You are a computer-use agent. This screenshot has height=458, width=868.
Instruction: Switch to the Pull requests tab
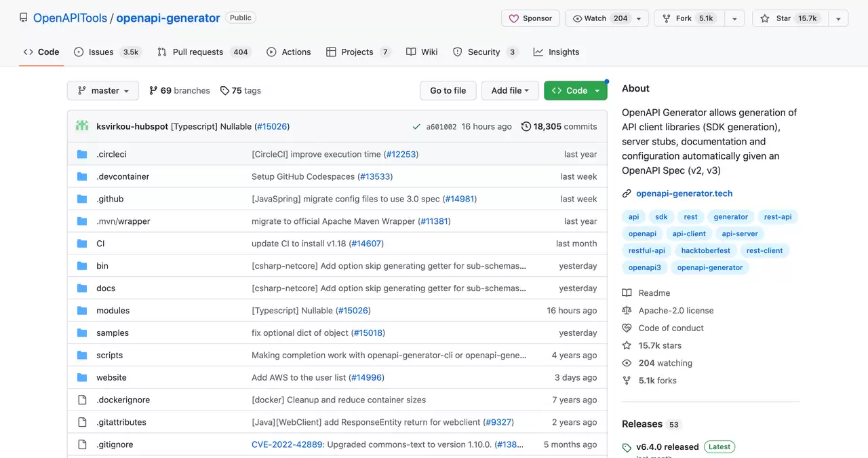coord(203,52)
